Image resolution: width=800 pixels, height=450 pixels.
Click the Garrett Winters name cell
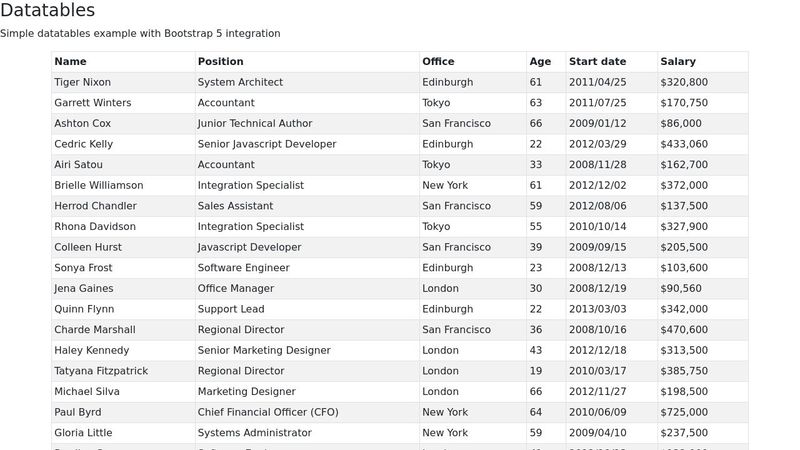123,103
